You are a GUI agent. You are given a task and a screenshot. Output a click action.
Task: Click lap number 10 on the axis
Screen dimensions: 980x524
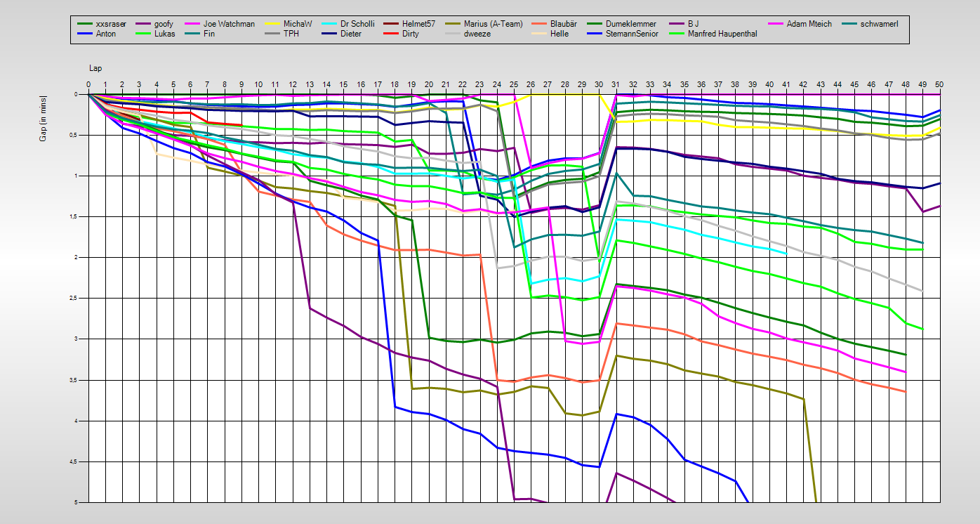point(258,84)
